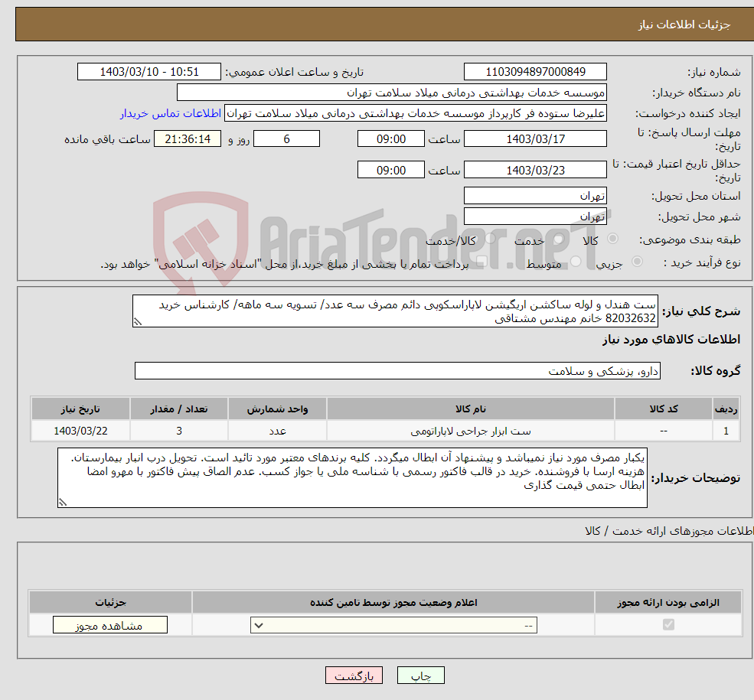Click the کد کالا column header
The height and width of the screenshot is (700, 754).
(x=664, y=409)
